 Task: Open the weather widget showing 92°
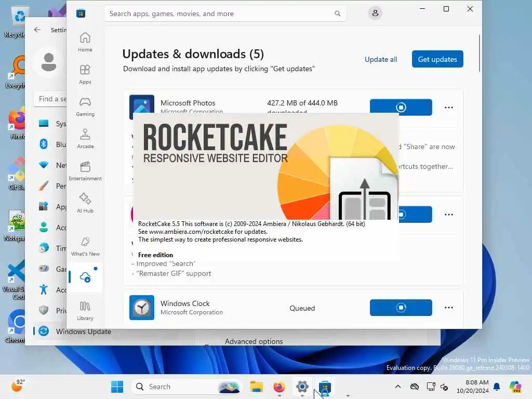[x=19, y=386]
